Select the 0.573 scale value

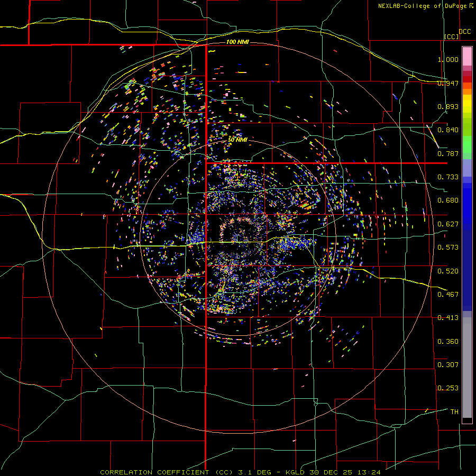[448, 248]
